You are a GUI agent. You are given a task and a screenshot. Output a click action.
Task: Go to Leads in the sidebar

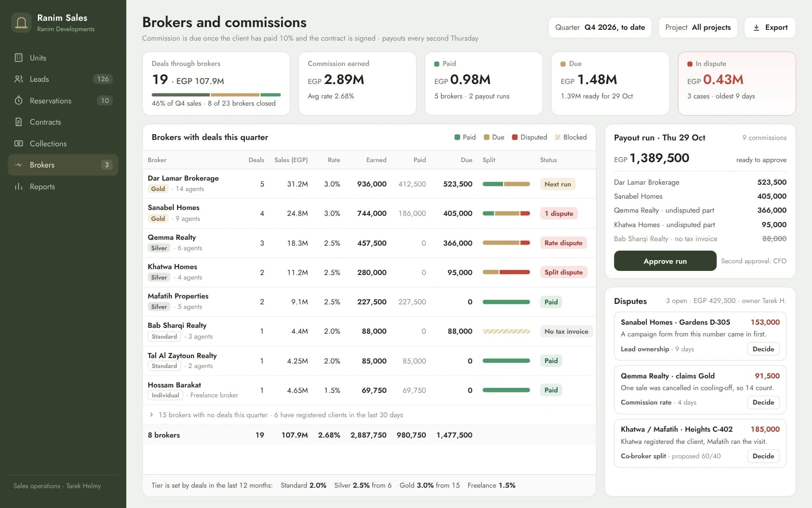click(63, 79)
